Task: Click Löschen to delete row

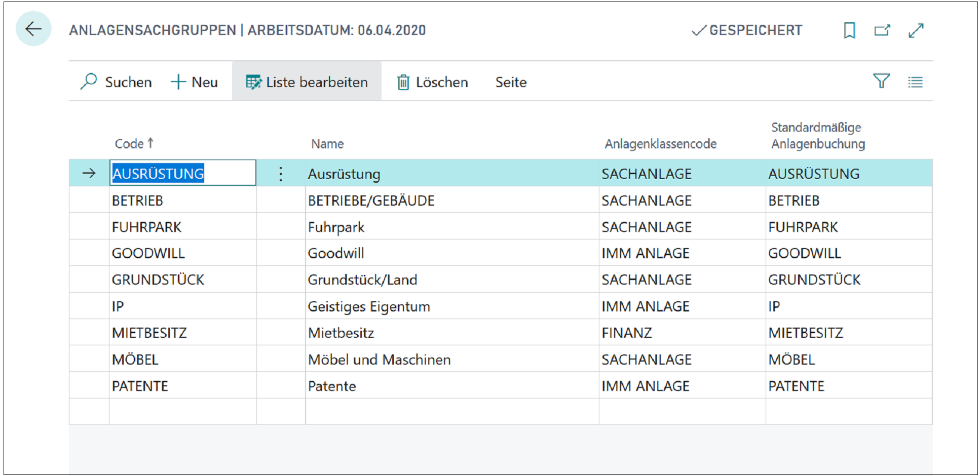Action: pos(432,82)
